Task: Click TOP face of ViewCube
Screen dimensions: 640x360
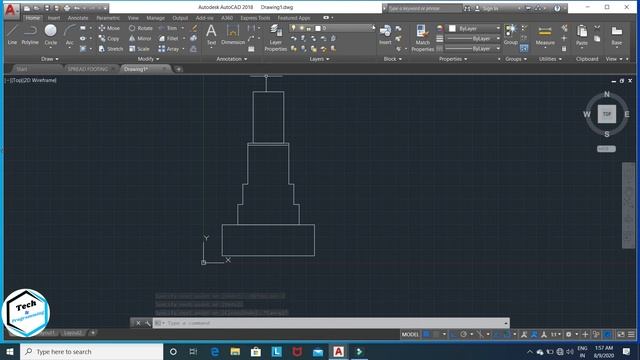Action: coord(607,114)
